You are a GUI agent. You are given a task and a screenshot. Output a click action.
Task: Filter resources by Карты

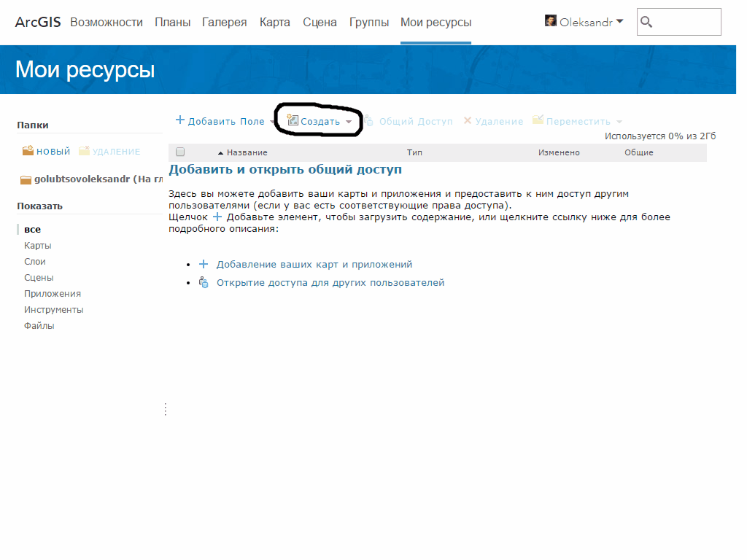(38, 246)
